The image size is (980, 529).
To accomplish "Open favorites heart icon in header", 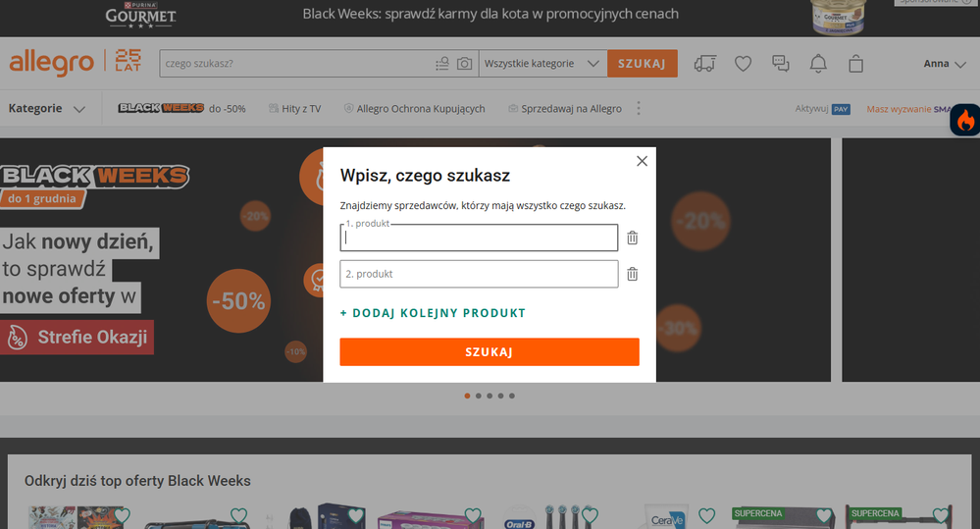I will [x=743, y=64].
